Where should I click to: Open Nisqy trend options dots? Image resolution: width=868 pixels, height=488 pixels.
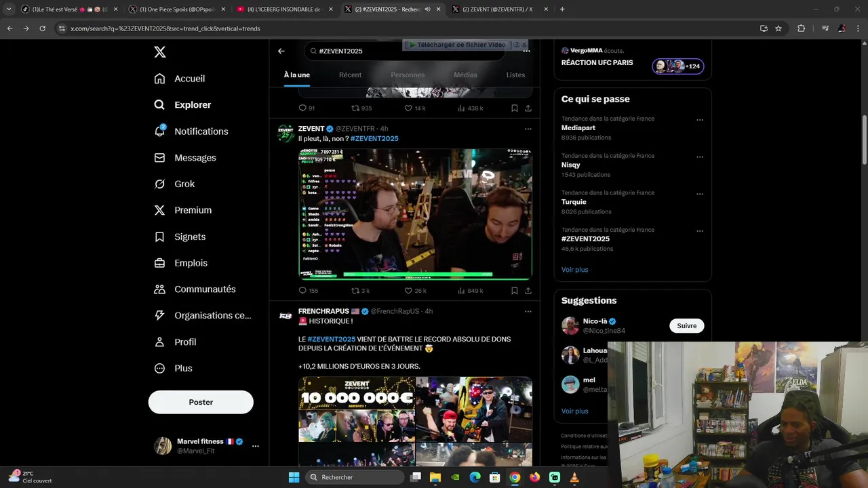(x=700, y=157)
